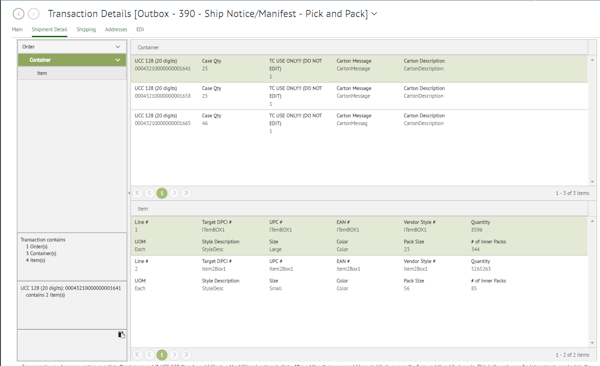Open the Transaction Details title dropdown arrow
This screenshot has width=600, height=366.
coord(374,14)
